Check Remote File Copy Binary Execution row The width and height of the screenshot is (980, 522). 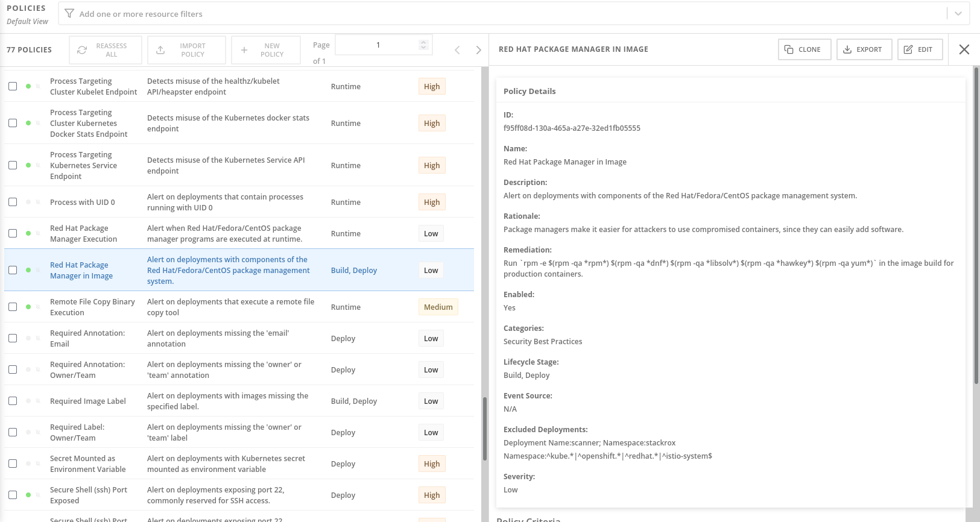(x=13, y=307)
